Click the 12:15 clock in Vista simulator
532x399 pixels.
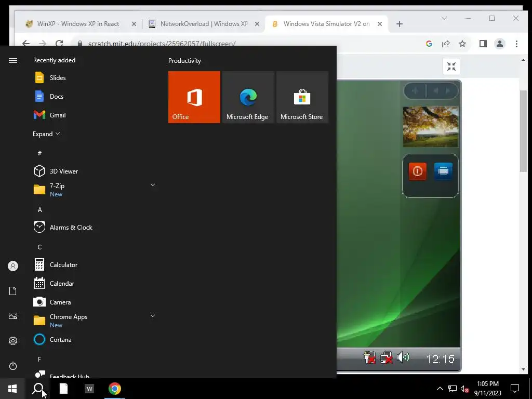point(440,359)
